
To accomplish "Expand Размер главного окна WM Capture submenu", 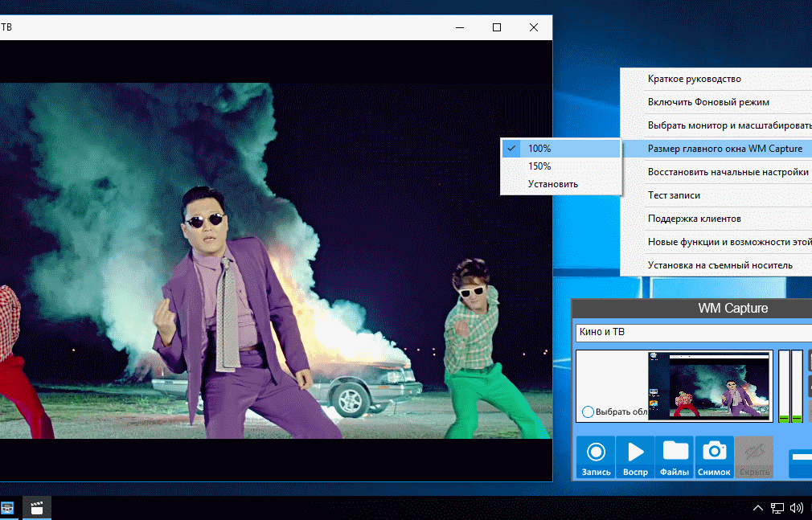I will (x=716, y=149).
